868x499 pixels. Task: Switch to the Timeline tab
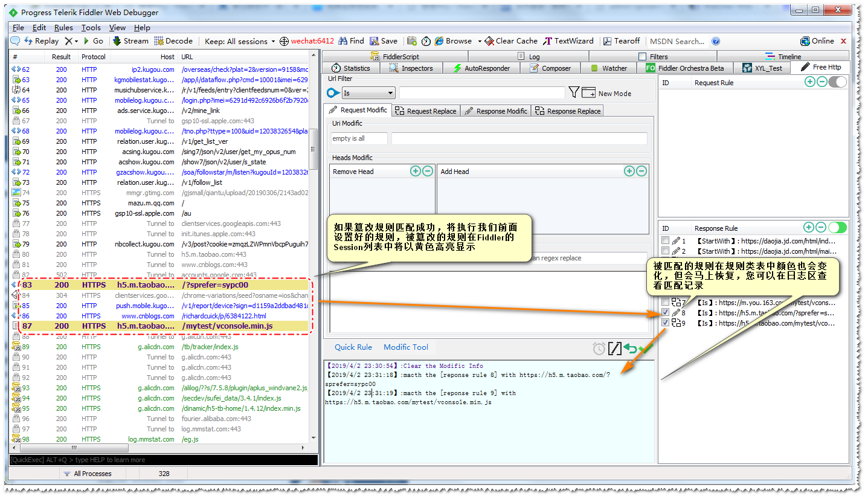coord(783,56)
